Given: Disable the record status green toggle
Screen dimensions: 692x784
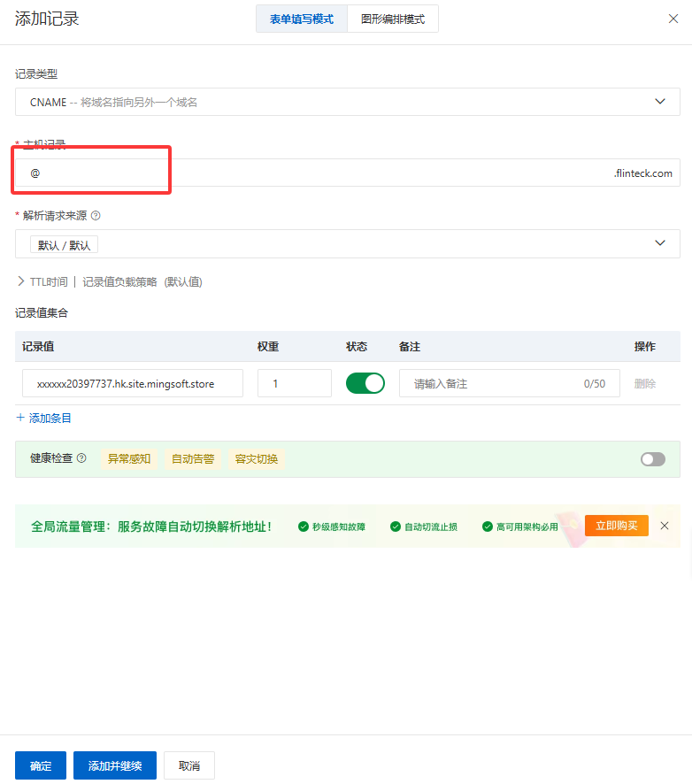Looking at the screenshot, I should coord(365,383).
